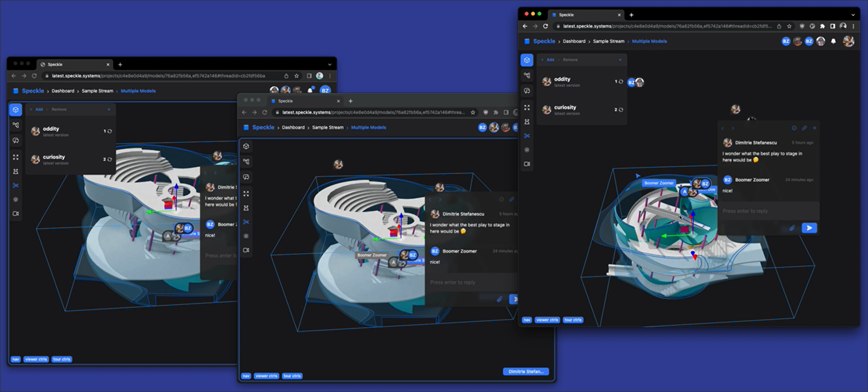Viewport: 868px width, 392px height.
Task: Toggle section box scissors icon in right window
Action: tap(527, 136)
